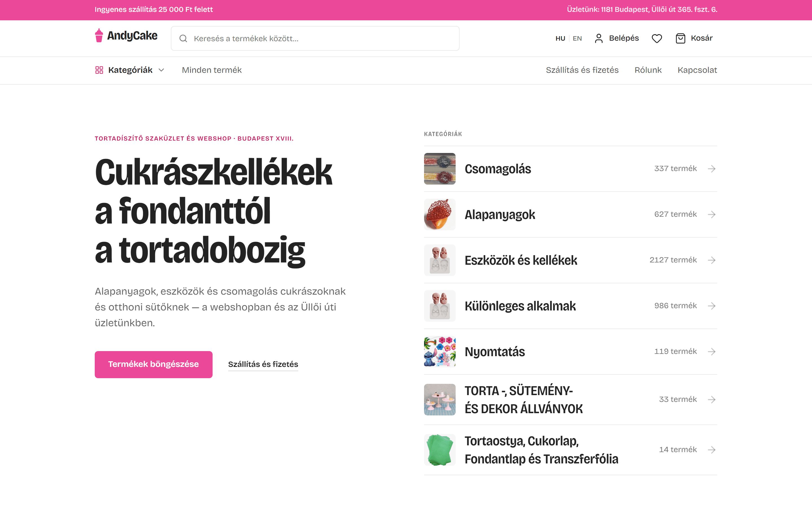Click the '33 termék' count
Viewport: 812px width, 508px height.
pyautogui.click(x=678, y=399)
